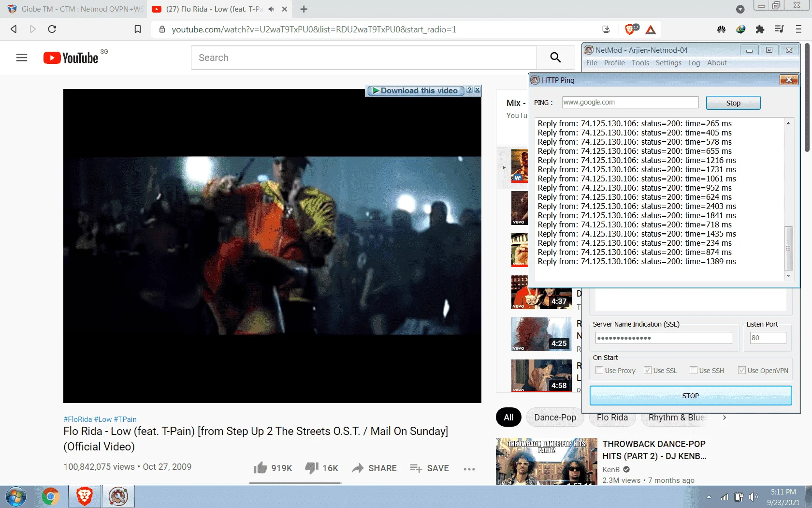Click the HTTP Ping log scrollbar up arrow
This screenshot has width=812, height=508.
pos(788,123)
